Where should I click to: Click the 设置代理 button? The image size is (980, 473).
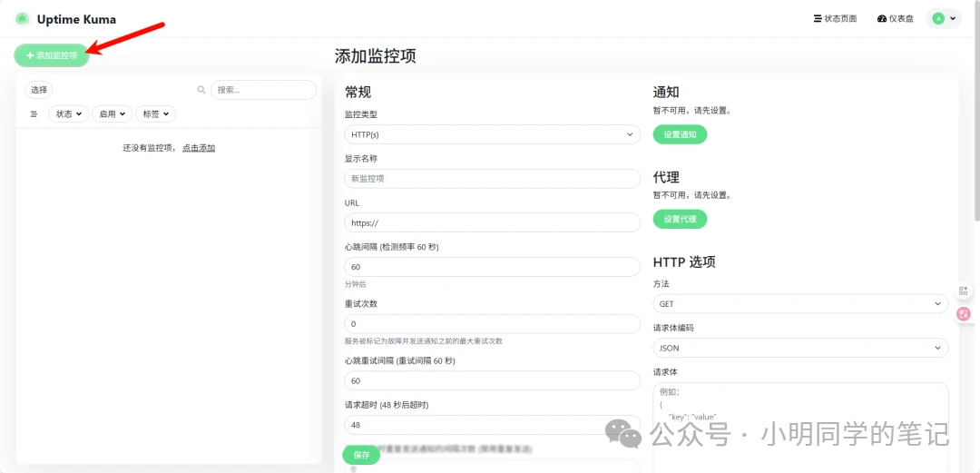[x=680, y=220]
